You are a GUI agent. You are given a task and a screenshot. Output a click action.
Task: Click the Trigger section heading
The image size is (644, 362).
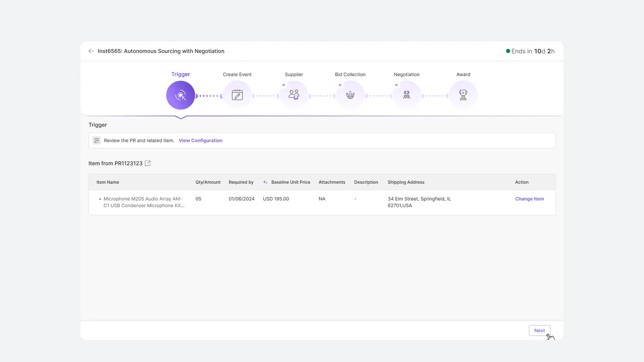tap(98, 125)
